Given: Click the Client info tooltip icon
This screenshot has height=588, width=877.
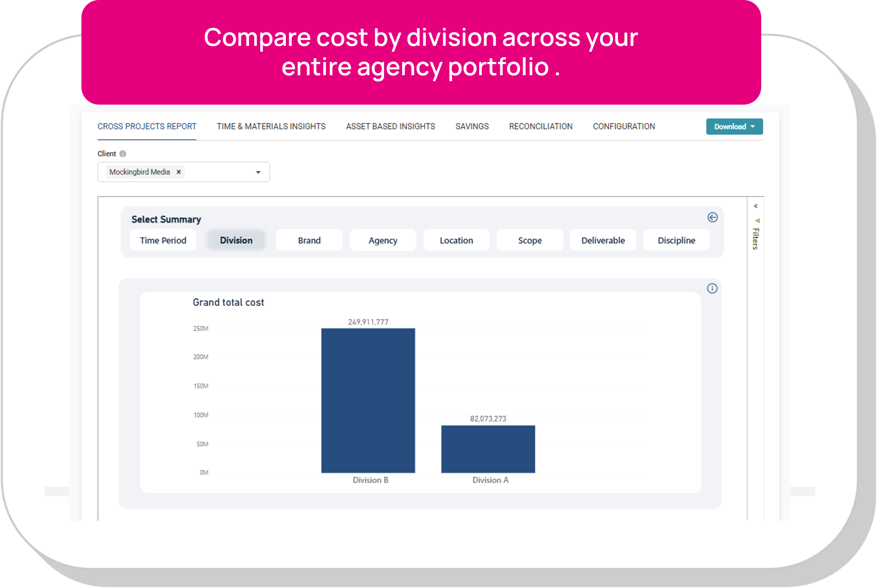Looking at the screenshot, I should (123, 153).
